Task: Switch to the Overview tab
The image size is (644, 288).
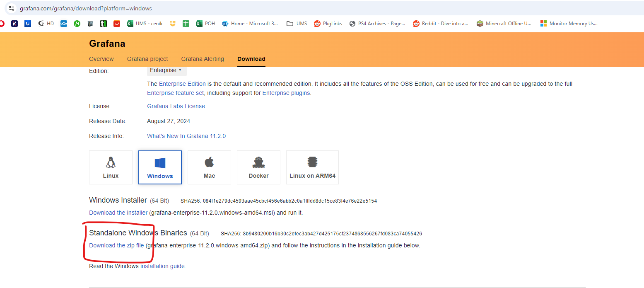Action: [101, 59]
